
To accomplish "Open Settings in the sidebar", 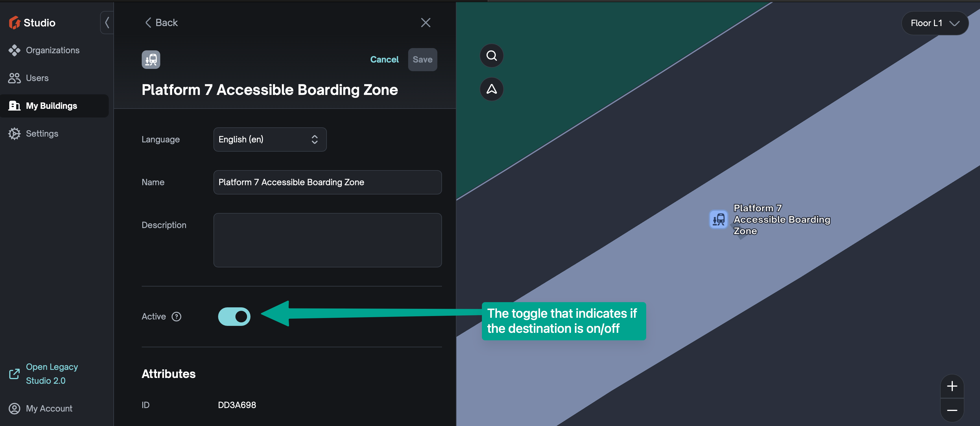I will point(42,134).
